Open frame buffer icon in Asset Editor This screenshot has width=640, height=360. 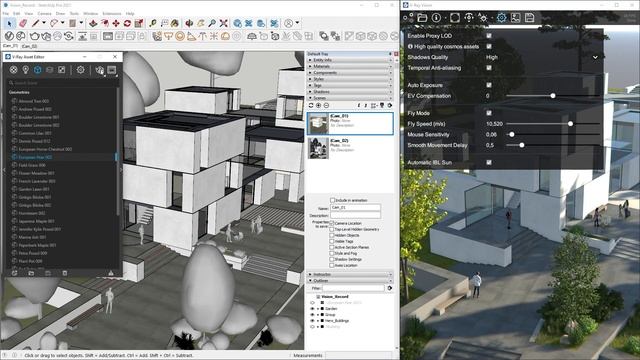tap(111, 70)
